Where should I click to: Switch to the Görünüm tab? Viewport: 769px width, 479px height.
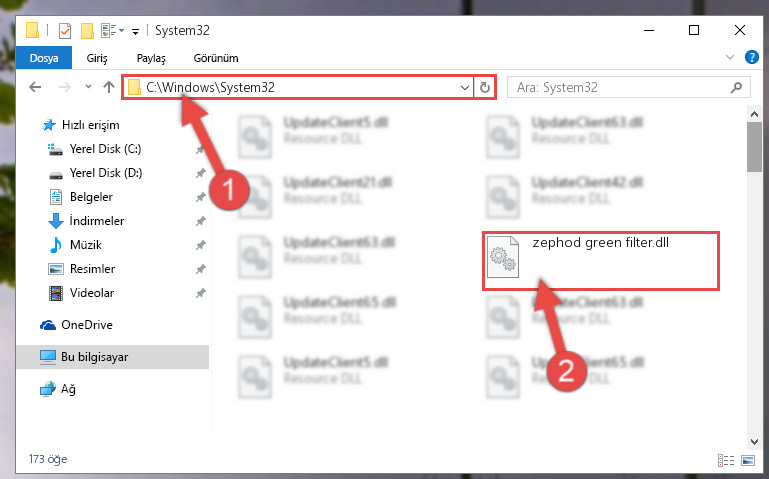[x=216, y=58]
